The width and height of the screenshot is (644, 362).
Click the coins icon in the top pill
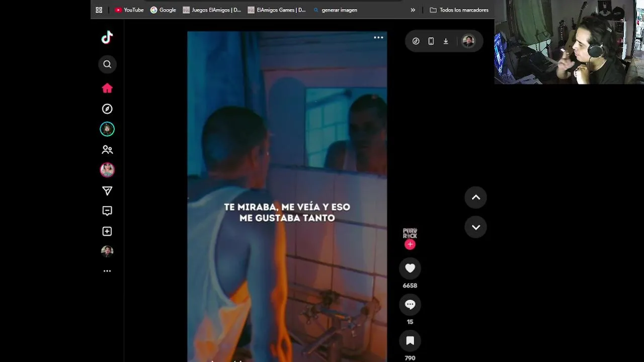(416, 41)
